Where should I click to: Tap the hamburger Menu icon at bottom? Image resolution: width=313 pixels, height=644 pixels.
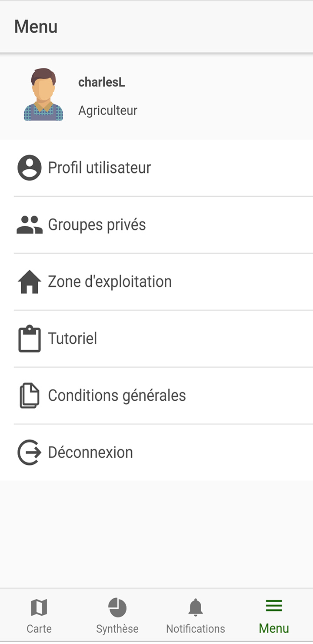click(x=274, y=605)
